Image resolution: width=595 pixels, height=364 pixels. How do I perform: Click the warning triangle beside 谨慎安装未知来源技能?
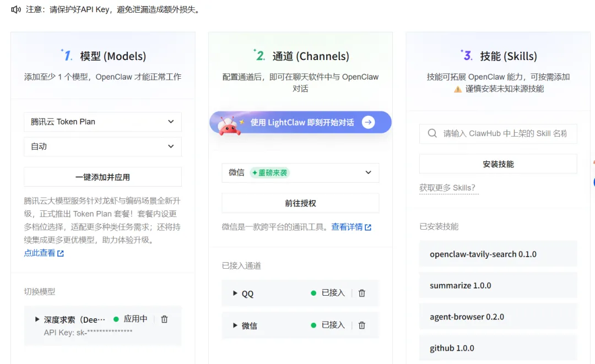click(458, 89)
